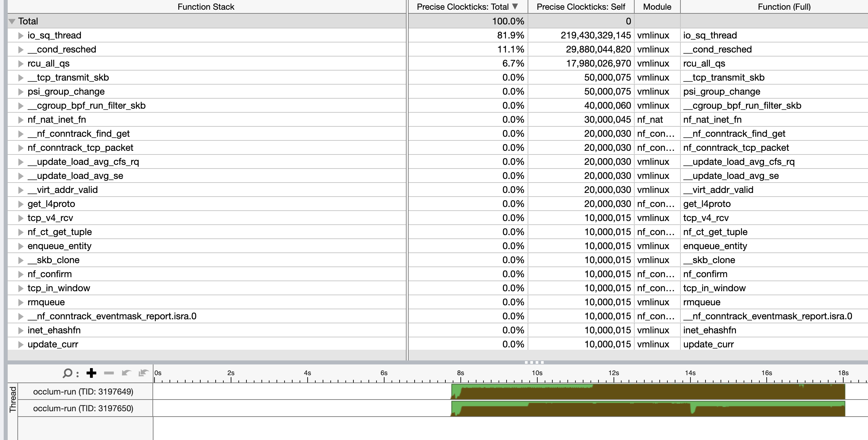Image resolution: width=868 pixels, height=440 pixels.
Task: Expand the __cond_resched row
Action: tap(21, 49)
